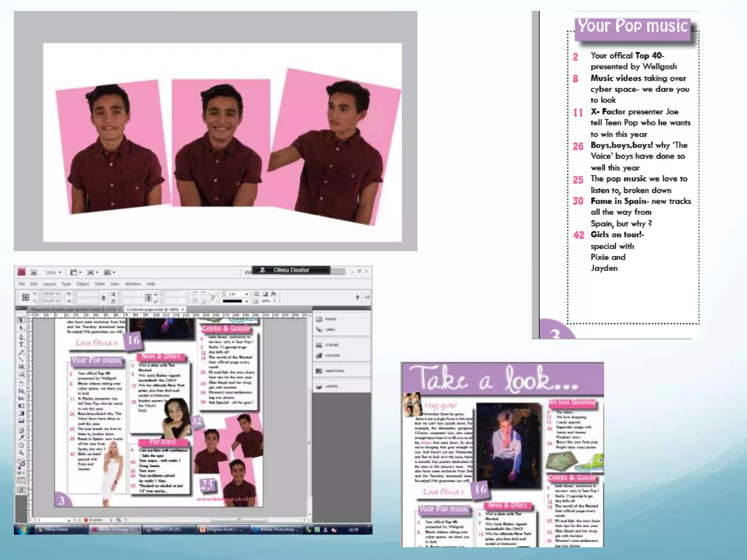Image resolution: width=747 pixels, height=560 pixels.
Task: Open the Window menu
Action: pyautogui.click(x=132, y=284)
